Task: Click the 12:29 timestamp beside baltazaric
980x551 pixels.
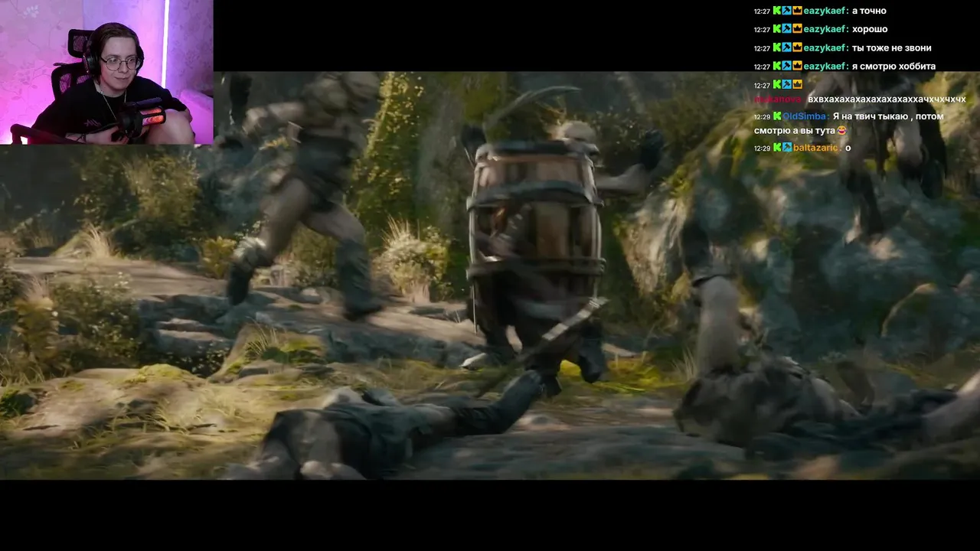Action: click(762, 148)
